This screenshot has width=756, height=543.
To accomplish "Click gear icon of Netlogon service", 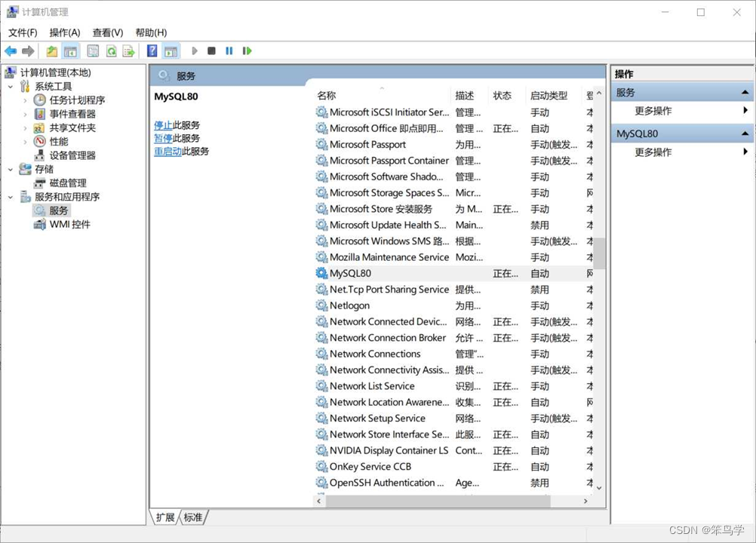I will pyautogui.click(x=321, y=305).
